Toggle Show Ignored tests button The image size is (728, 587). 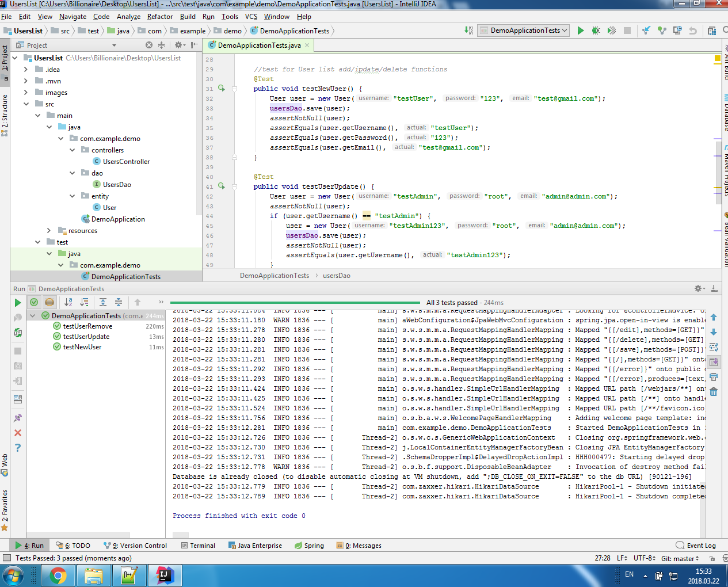click(49, 302)
